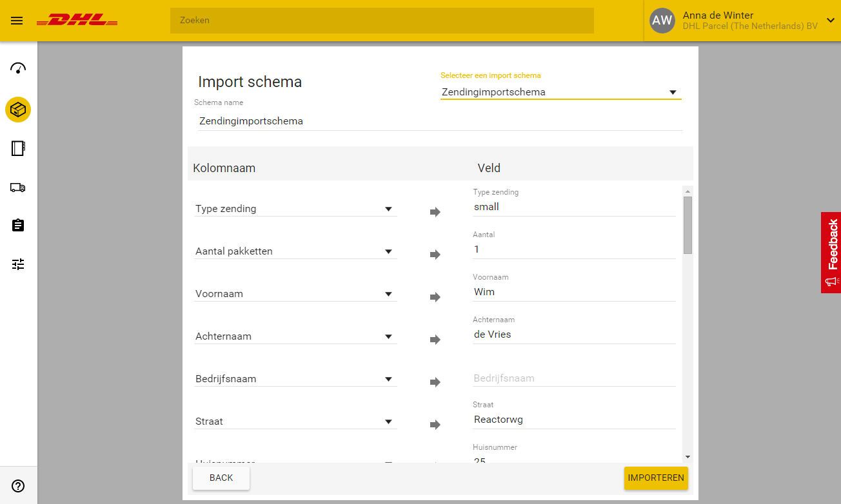Edit the Voornaam field containing Wim
The image size is (841, 504).
(x=574, y=292)
